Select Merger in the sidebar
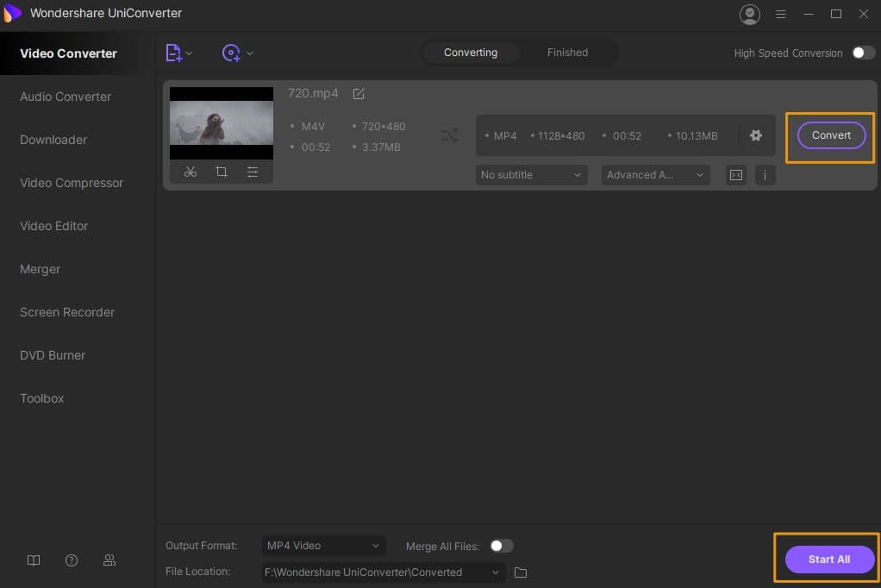The width and height of the screenshot is (881, 588). click(40, 269)
